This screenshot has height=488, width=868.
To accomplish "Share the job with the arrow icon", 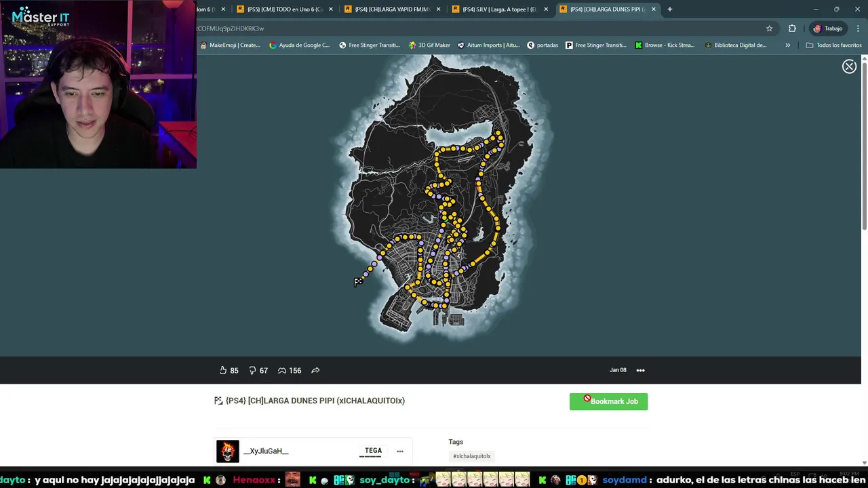I will pyautogui.click(x=315, y=370).
